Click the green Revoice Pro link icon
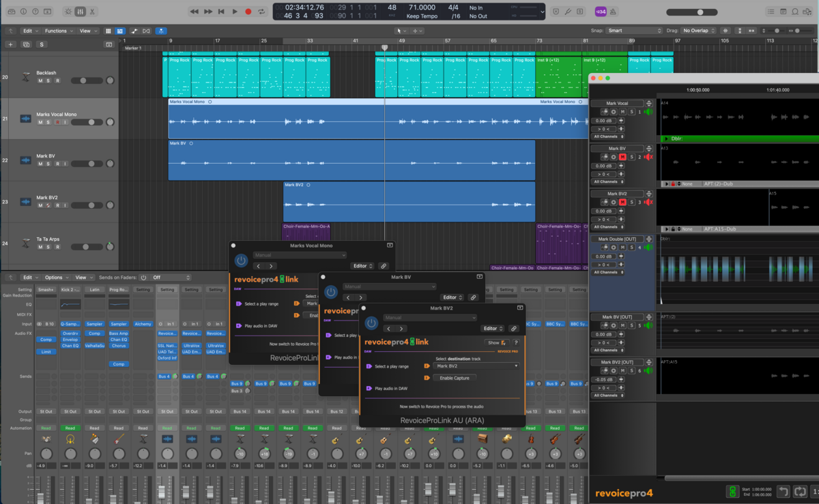Screen dimensions: 819x504 (732, 492)
